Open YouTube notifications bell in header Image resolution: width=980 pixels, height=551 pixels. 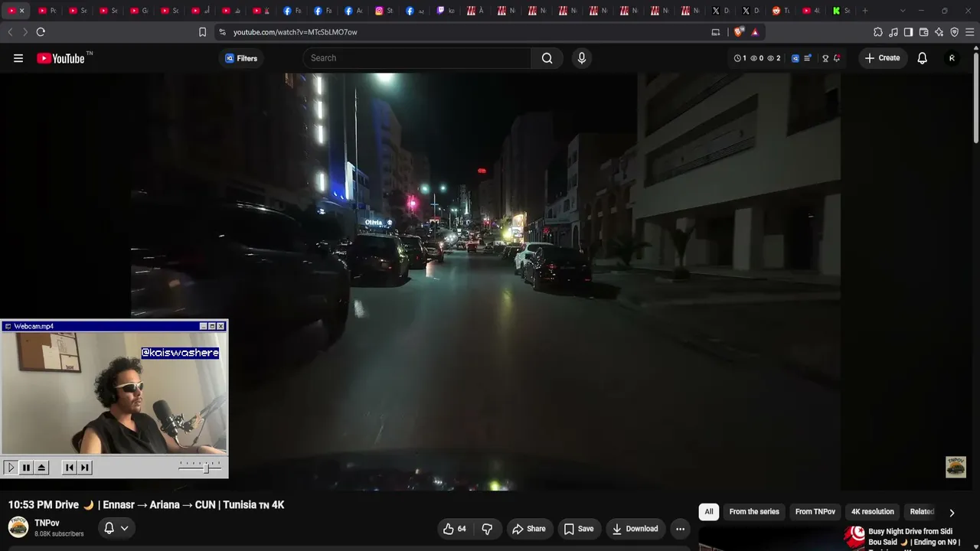tap(922, 58)
